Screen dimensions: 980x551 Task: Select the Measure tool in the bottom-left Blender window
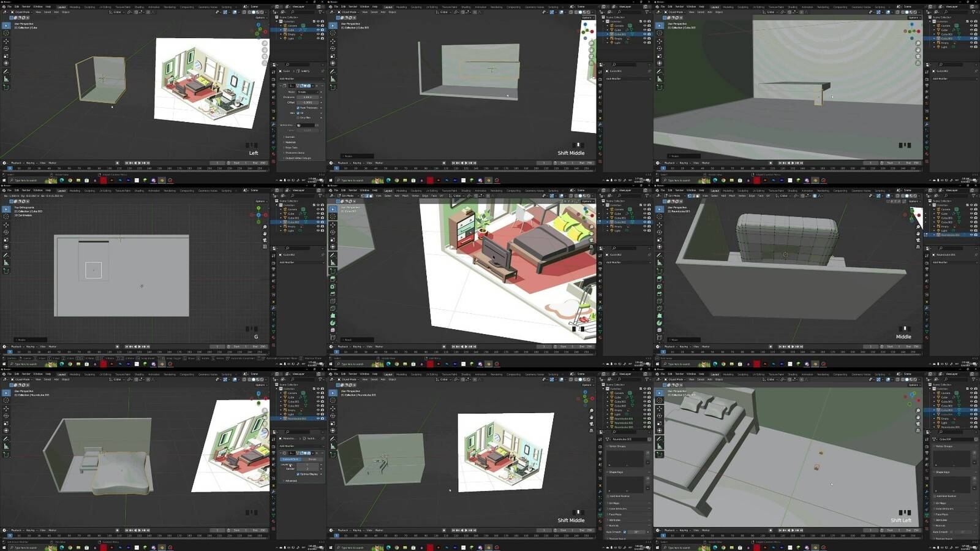pyautogui.click(x=6, y=446)
